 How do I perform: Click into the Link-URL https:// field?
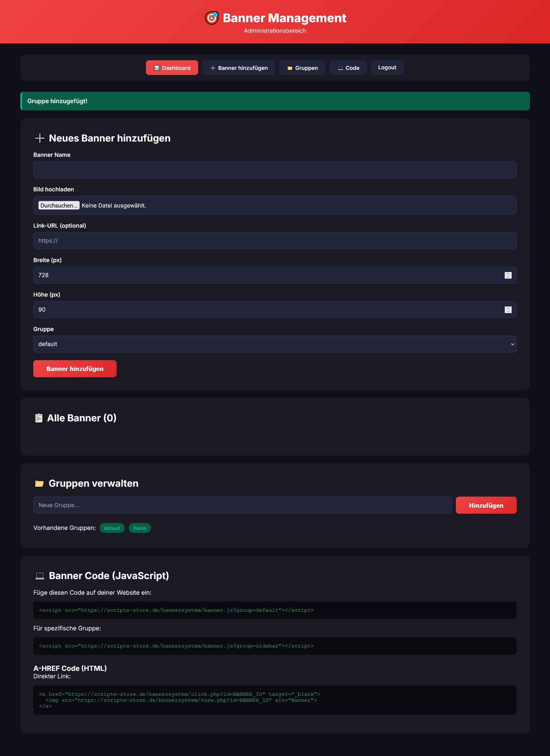pyautogui.click(x=275, y=241)
